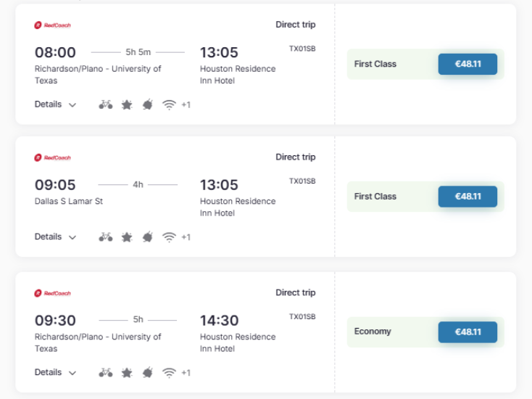Click the bicycle amenity icon on 08:00 trip
The image size is (532, 399).
(x=106, y=104)
